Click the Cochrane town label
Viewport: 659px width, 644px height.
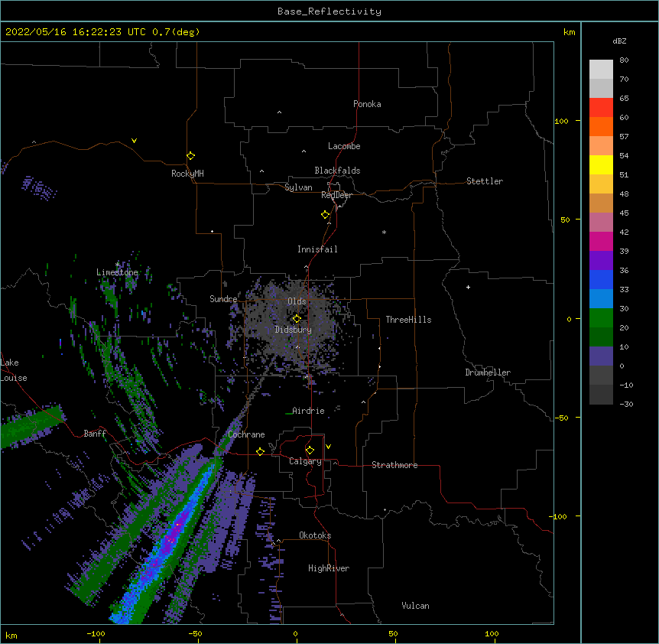[246, 434]
